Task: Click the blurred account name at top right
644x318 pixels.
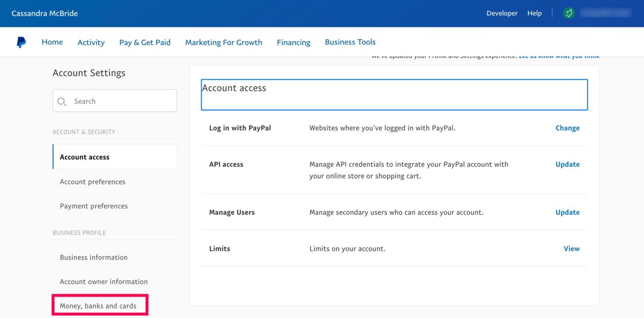Action: tap(605, 13)
